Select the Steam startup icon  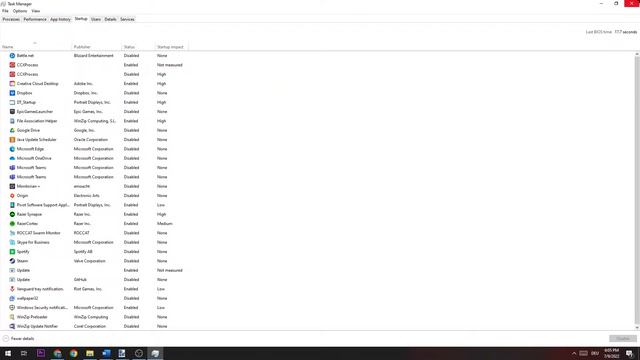click(12, 261)
